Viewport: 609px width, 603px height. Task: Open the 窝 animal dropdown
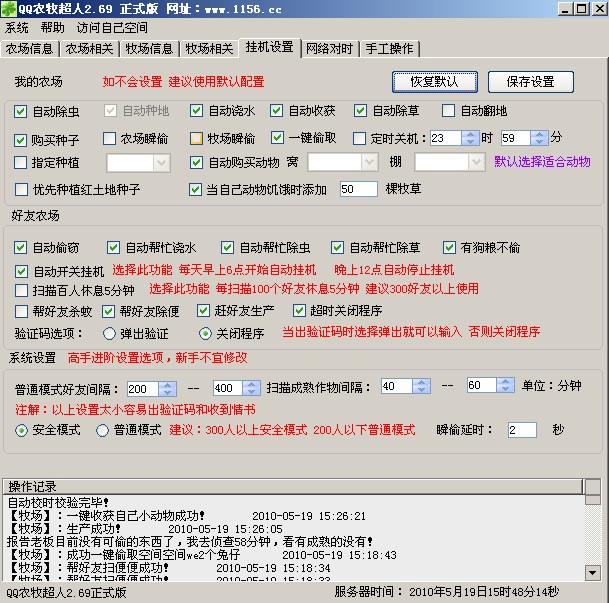pos(369,162)
